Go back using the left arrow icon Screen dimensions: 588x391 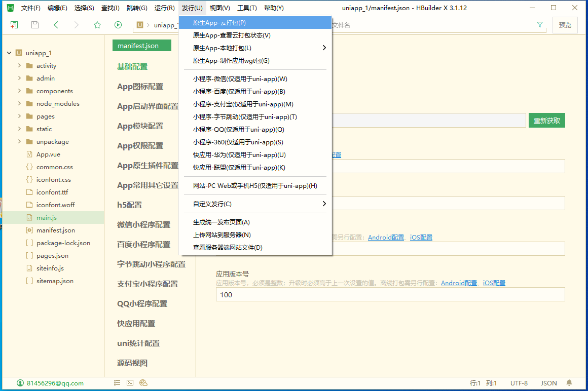click(56, 25)
